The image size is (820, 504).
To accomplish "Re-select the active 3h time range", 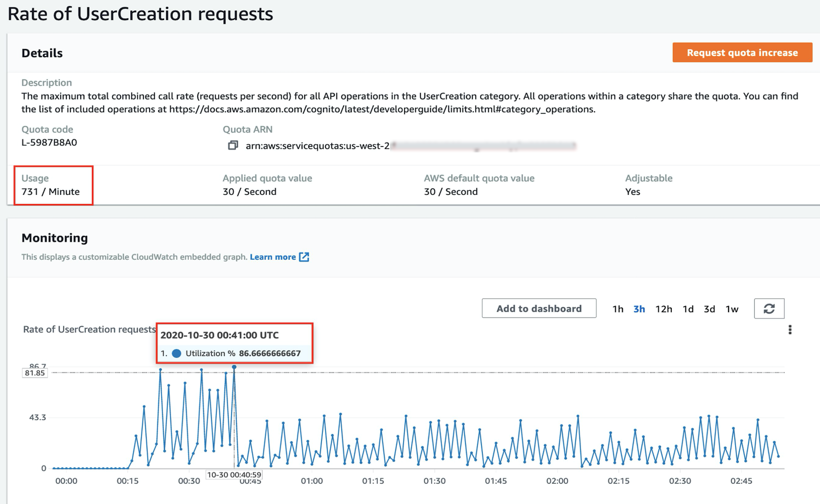I will 639,309.
